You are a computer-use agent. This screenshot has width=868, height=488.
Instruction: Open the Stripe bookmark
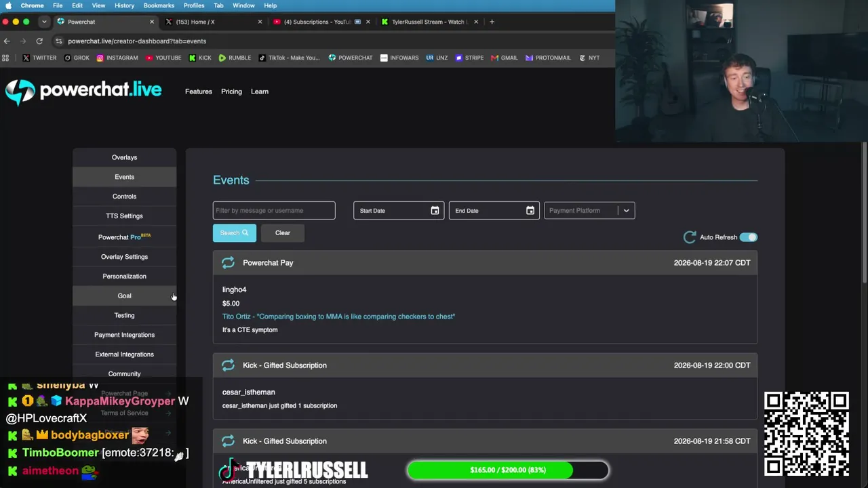tap(469, 58)
